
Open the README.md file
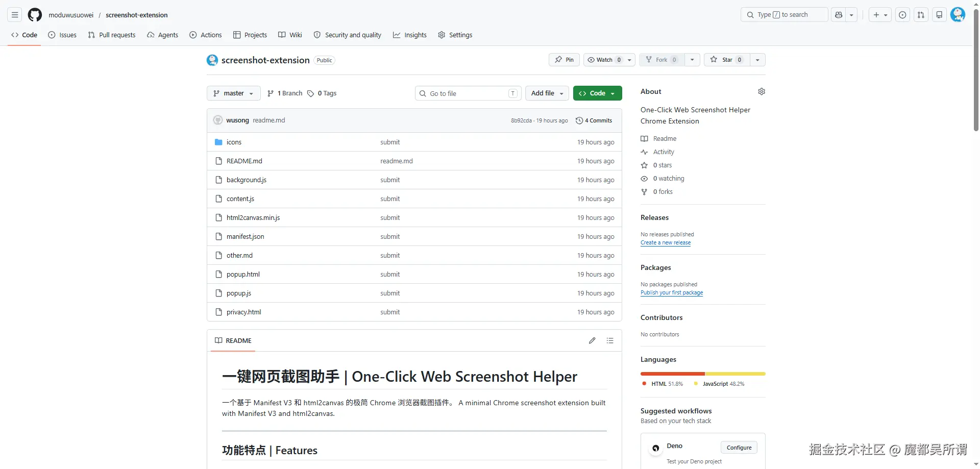244,161
